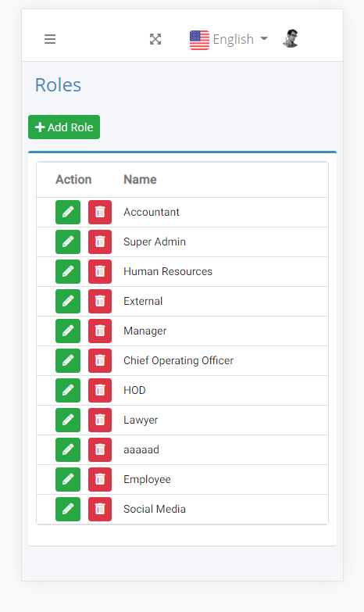
Task: Edit the Employee role
Action: 68,479
